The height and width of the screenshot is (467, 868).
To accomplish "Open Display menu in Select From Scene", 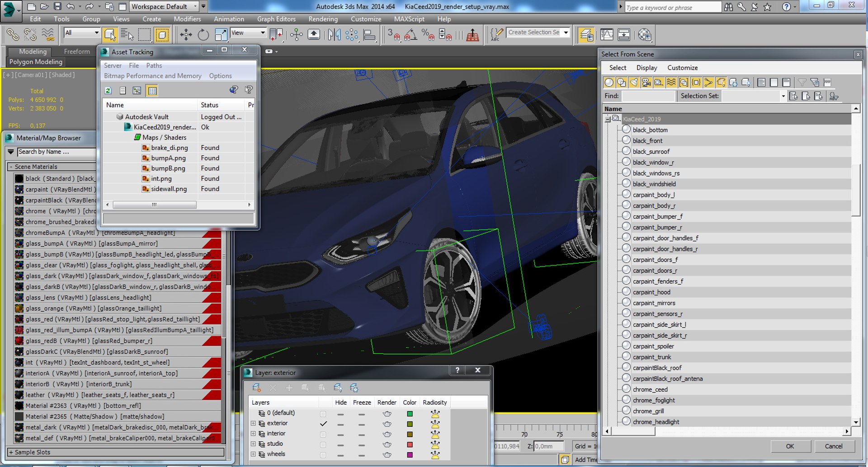I will pyautogui.click(x=646, y=68).
